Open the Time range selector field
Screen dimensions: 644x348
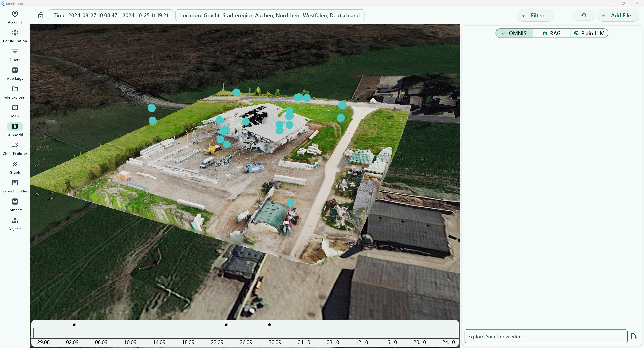[x=111, y=15]
